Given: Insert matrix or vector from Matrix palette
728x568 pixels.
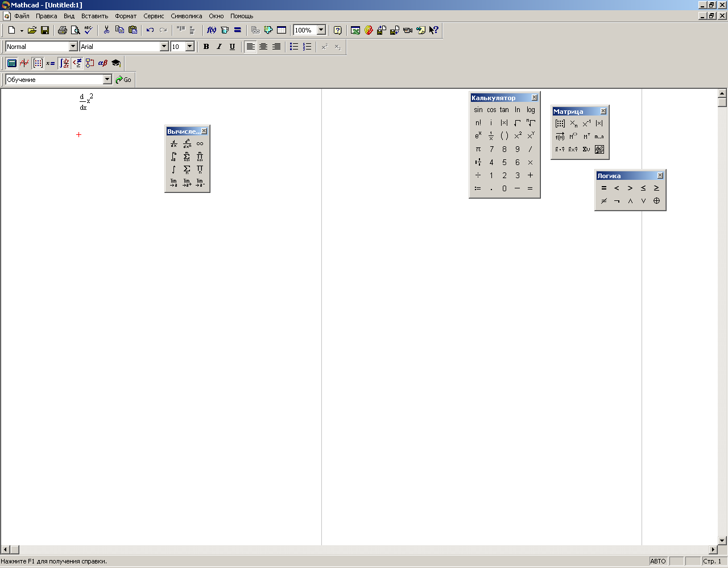Looking at the screenshot, I should (x=560, y=124).
